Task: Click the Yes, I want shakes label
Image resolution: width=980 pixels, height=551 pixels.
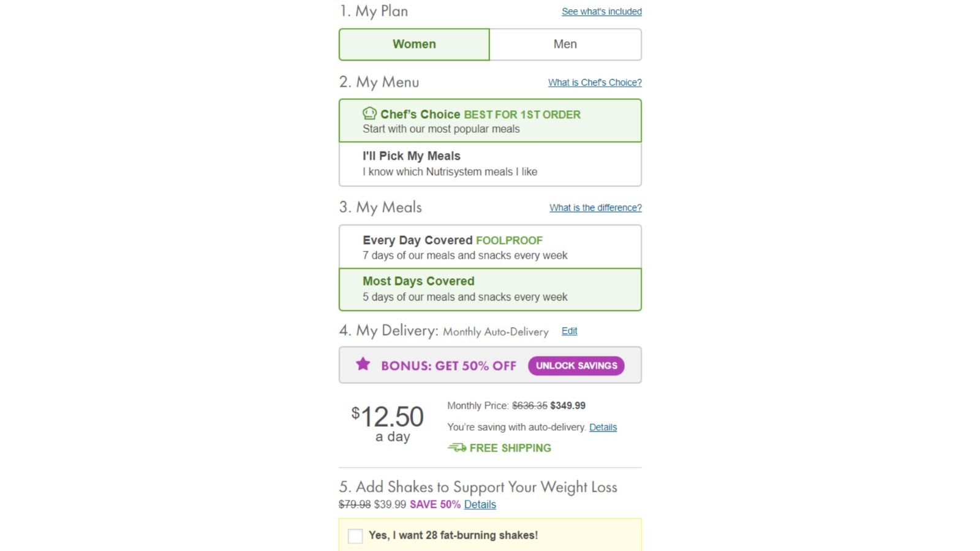Action: (453, 535)
